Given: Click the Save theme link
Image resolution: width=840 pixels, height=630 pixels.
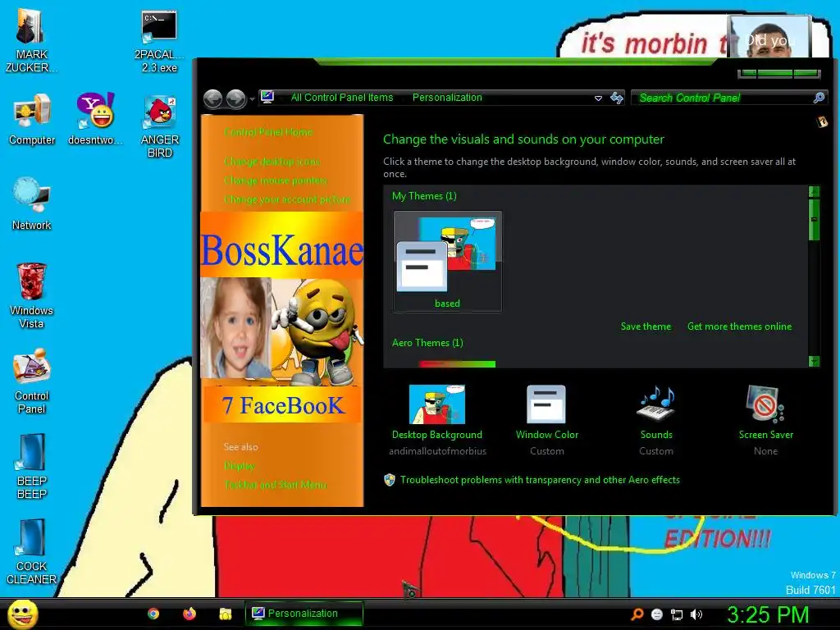Looking at the screenshot, I should (646, 326).
